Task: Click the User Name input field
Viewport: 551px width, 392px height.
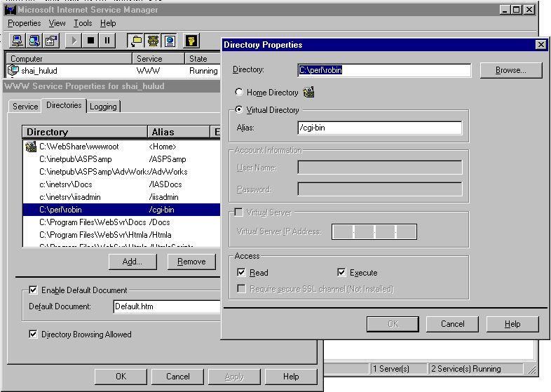Action: pos(379,168)
